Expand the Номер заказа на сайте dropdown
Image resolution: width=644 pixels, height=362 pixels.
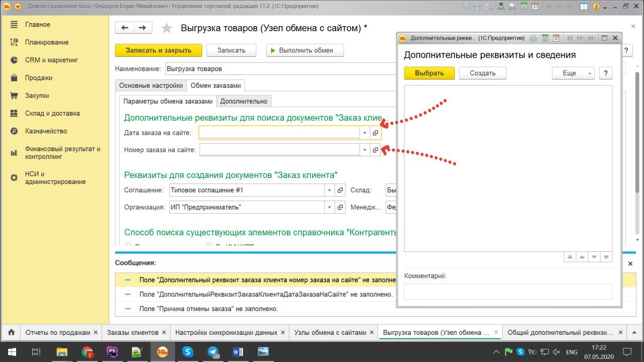point(365,150)
